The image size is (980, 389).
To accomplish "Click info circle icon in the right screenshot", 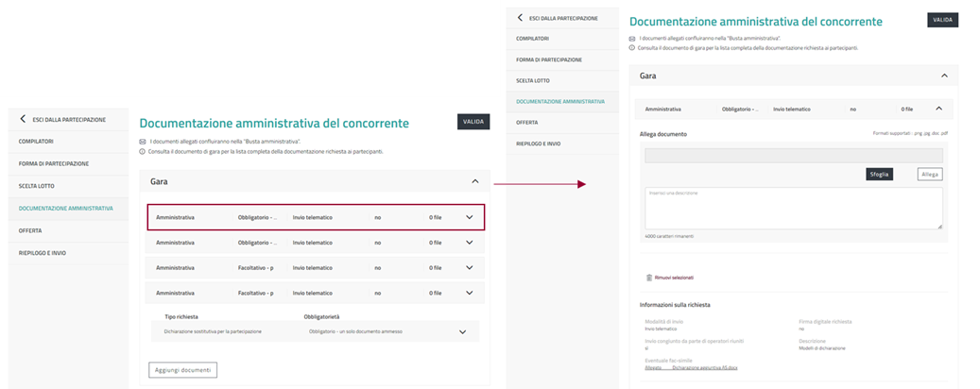I will 632,47.
